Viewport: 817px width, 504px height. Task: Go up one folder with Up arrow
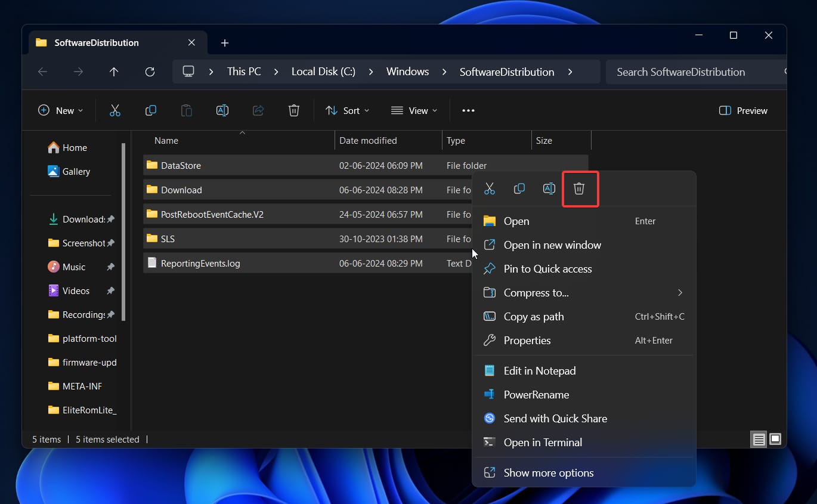pos(114,72)
